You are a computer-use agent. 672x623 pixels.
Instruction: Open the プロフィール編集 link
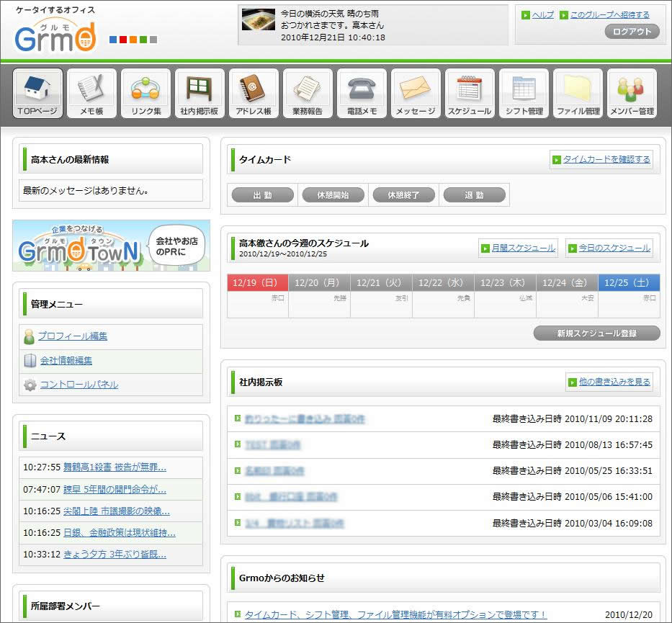(x=72, y=336)
